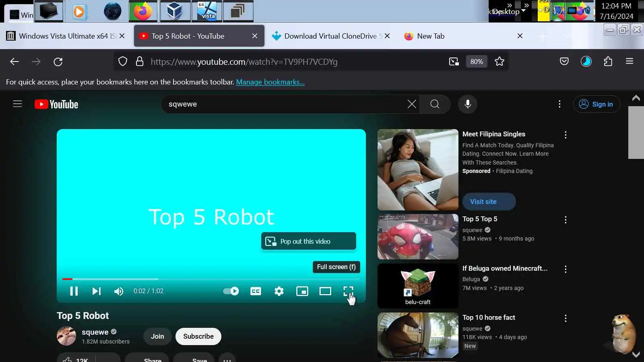Search with your voice microphone button
Image resolution: width=644 pixels, height=362 pixels.
[x=468, y=104]
